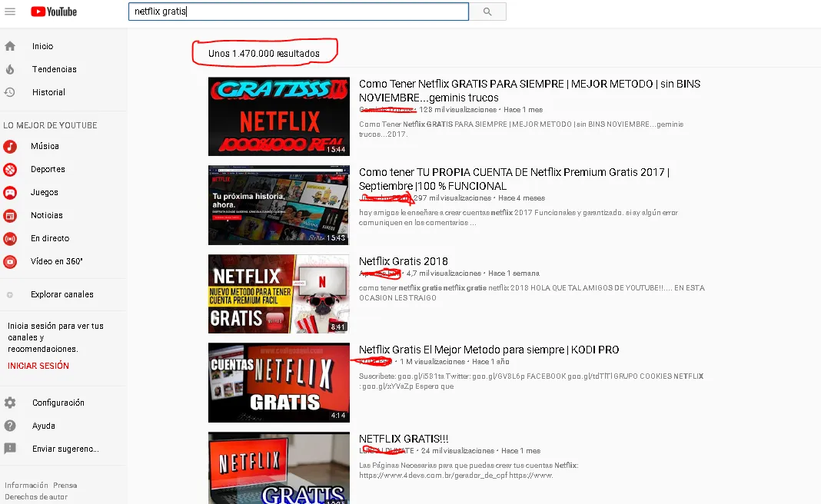Open Noticias channel
The image size is (821, 504).
click(x=47, y=215)
